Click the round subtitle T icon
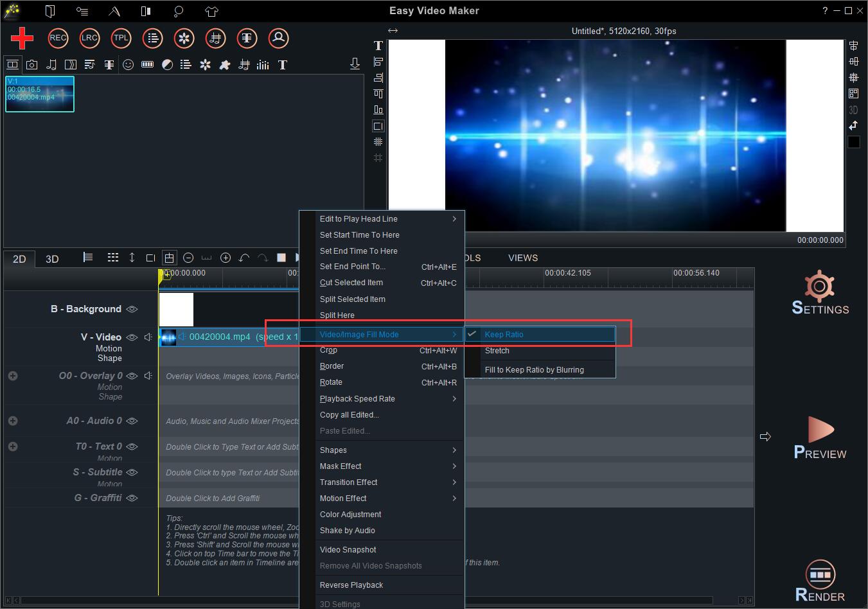 247,38
